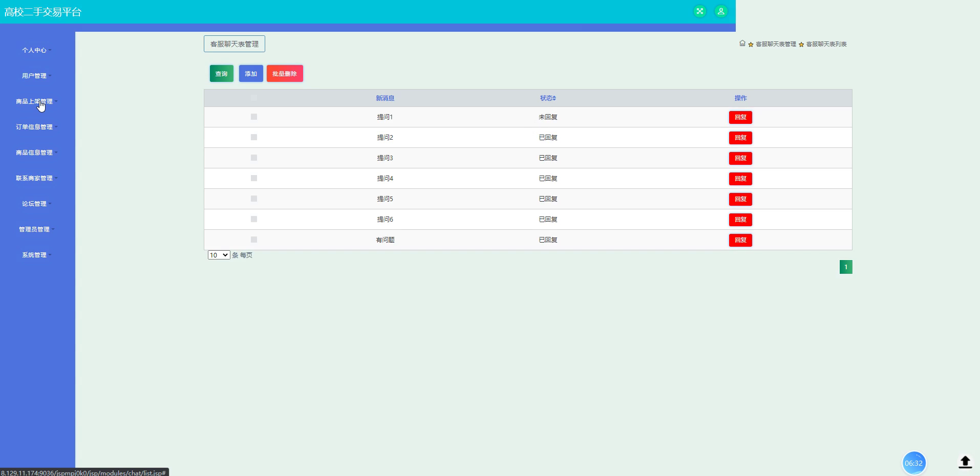Click the 新消息 column header
Viewport: 980px width, 476px height.
385,98
